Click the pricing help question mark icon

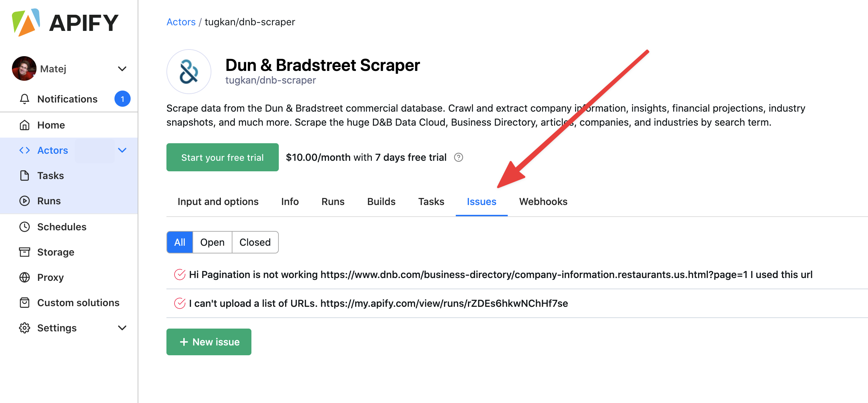[459, 157]
